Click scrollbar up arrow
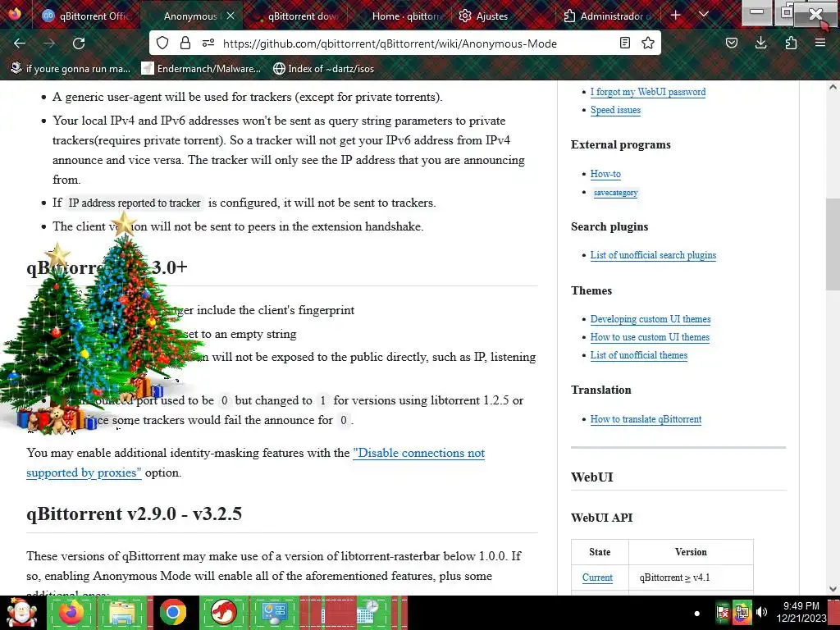The width and height of the screenshot is (840, 630). tap(833, 87)
